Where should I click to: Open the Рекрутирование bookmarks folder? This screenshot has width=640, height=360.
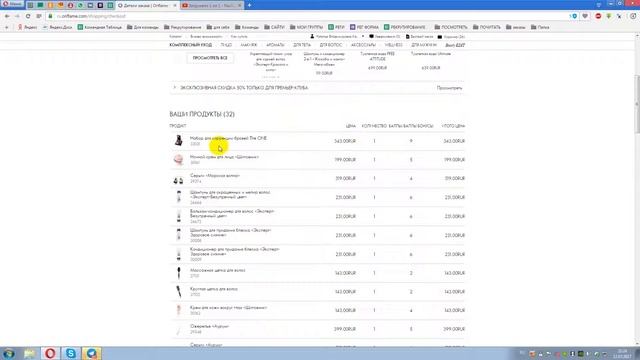pos(183,27)
